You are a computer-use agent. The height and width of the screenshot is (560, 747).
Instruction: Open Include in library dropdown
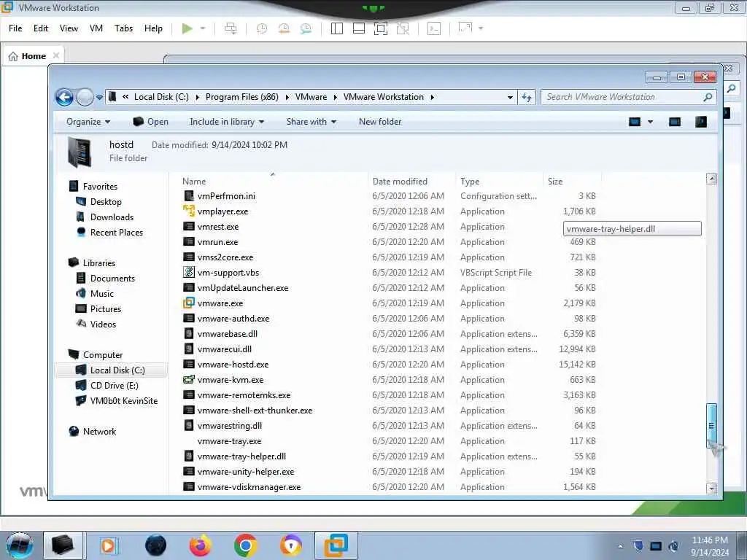(x=227, y=122)
